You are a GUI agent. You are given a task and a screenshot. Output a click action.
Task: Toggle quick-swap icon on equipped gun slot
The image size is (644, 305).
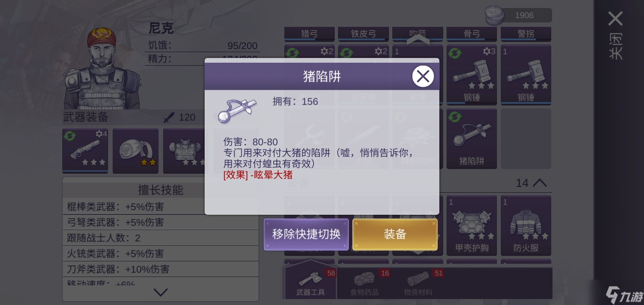point(70,136)
